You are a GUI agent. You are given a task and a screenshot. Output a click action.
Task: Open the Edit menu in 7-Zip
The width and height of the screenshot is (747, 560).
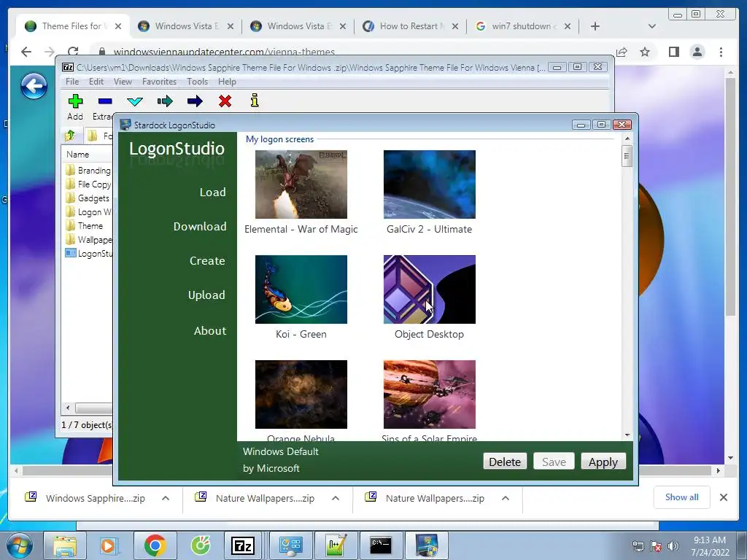96,82
